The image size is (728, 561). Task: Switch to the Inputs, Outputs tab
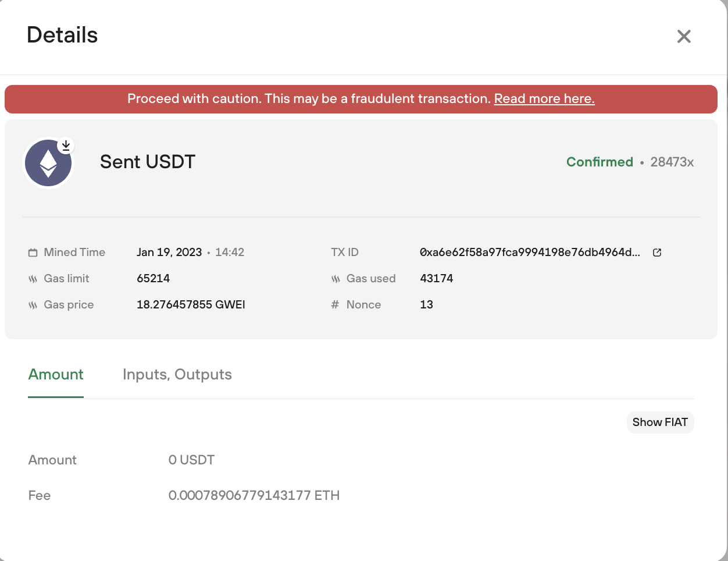tap(177, 375)
